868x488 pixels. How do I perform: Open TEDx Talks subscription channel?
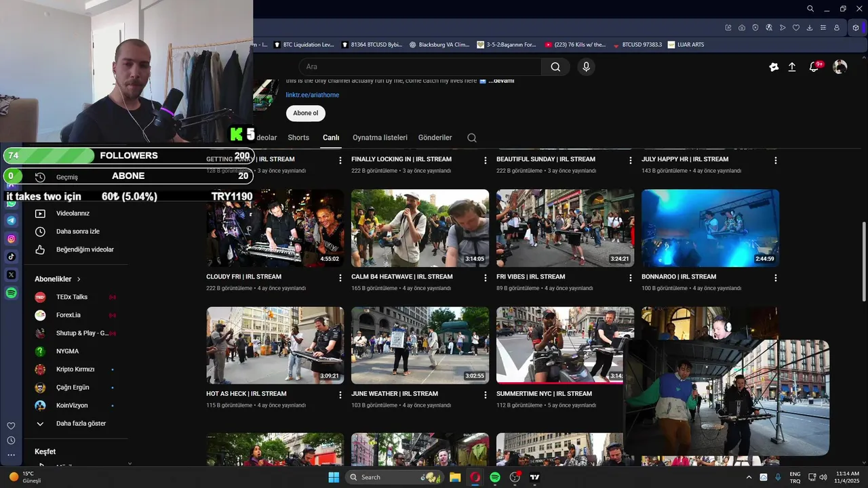(x=71, y=297)
